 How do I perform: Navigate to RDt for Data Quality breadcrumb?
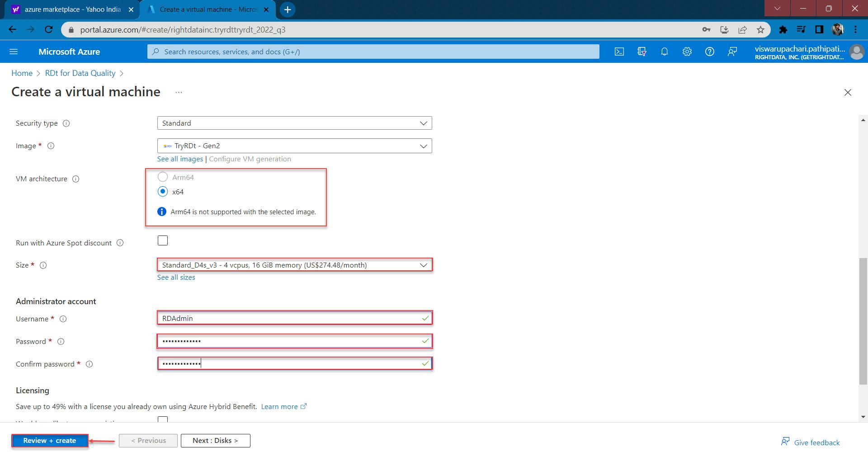point(80,73)
